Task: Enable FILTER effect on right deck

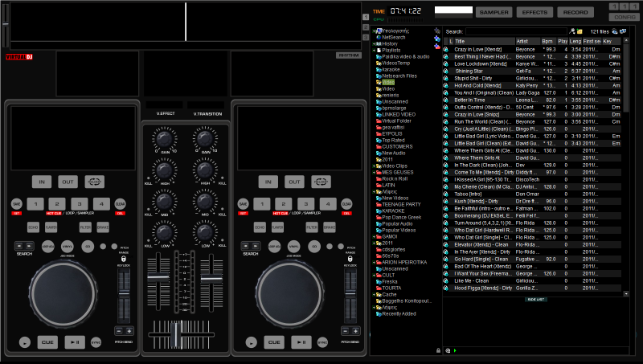Action: tap(312, 227)
